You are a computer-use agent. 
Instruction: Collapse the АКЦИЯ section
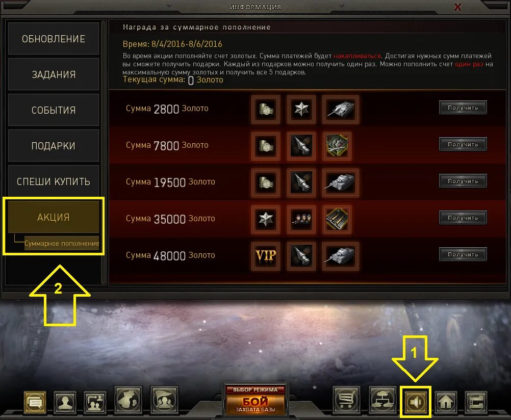(54, 217)
